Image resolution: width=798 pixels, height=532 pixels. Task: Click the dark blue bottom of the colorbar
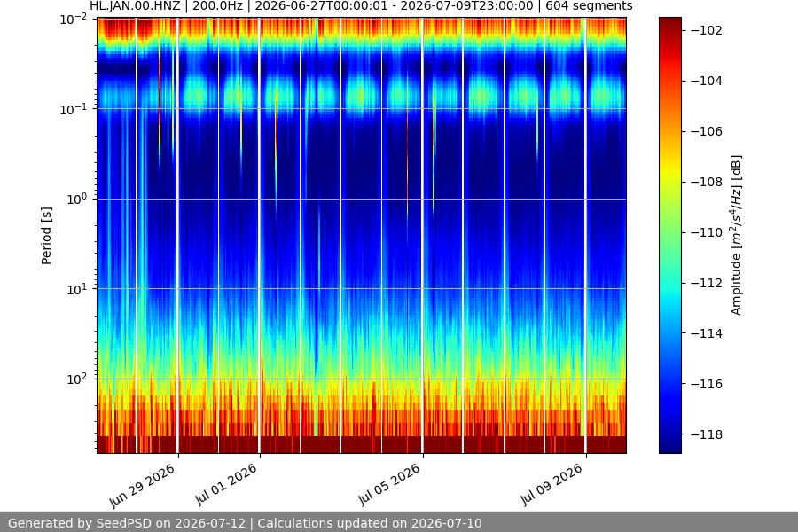(669, 444)
